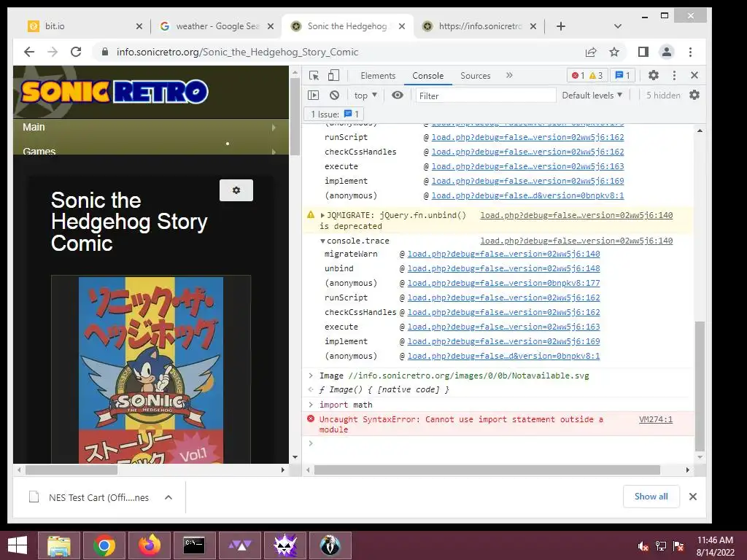Click the red error count badge
Screen dimensions: 747x560
pyautogui.click(x=578, y=75)
